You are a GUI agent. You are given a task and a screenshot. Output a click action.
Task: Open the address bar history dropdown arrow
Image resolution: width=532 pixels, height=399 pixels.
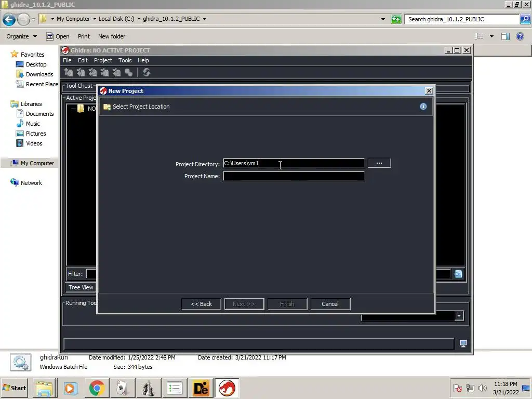click(383, 19)
